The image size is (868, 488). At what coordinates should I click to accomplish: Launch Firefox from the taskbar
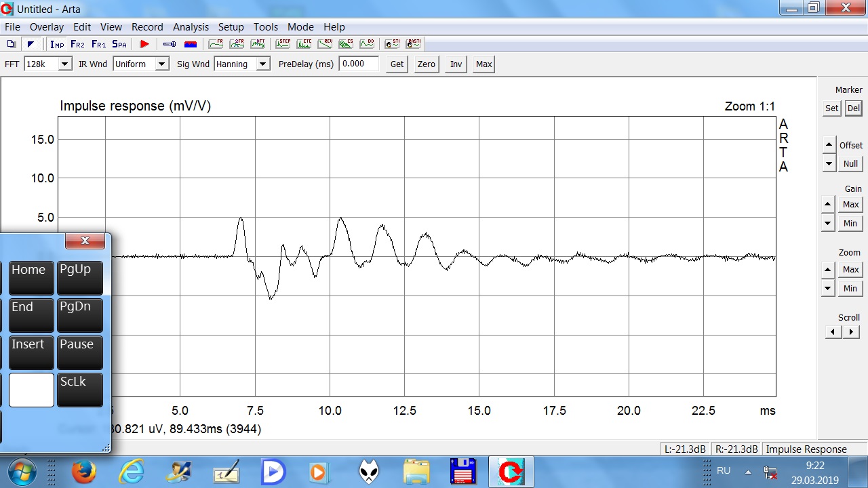pyautogui.click(x=84, y=472)
